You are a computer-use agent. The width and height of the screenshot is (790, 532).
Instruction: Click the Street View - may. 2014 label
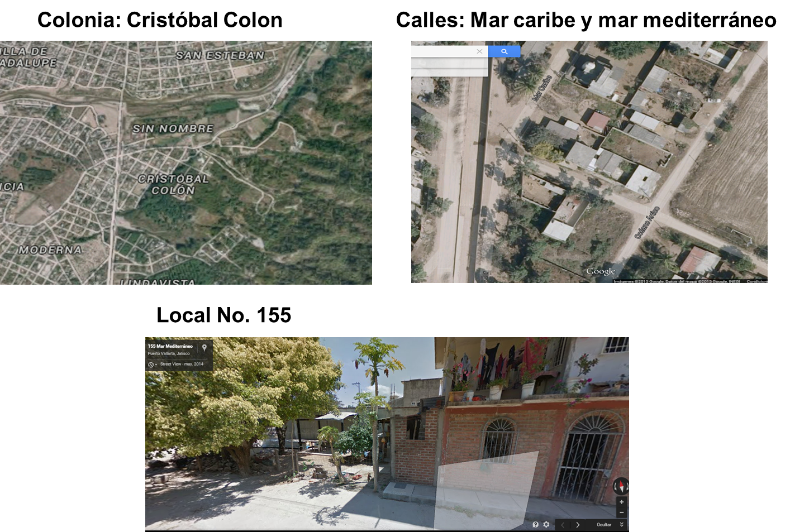point(182,364)
